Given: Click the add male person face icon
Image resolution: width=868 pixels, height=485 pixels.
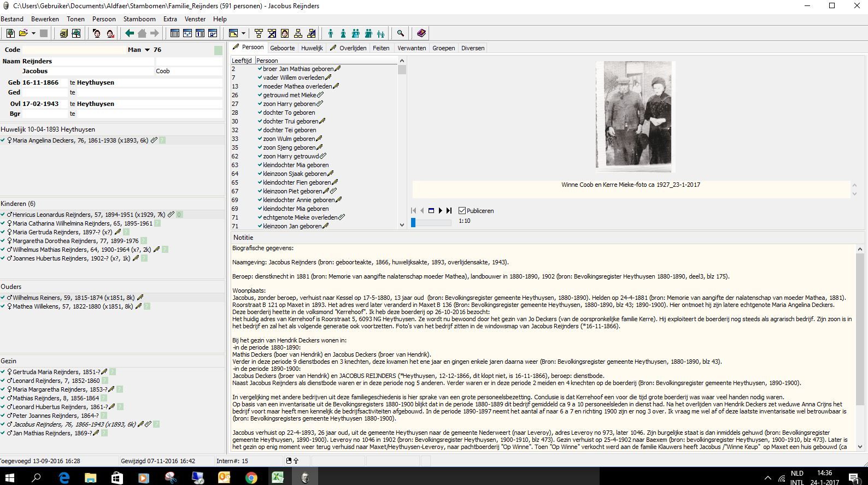Looking at the screenshot, I should [97, 33].
